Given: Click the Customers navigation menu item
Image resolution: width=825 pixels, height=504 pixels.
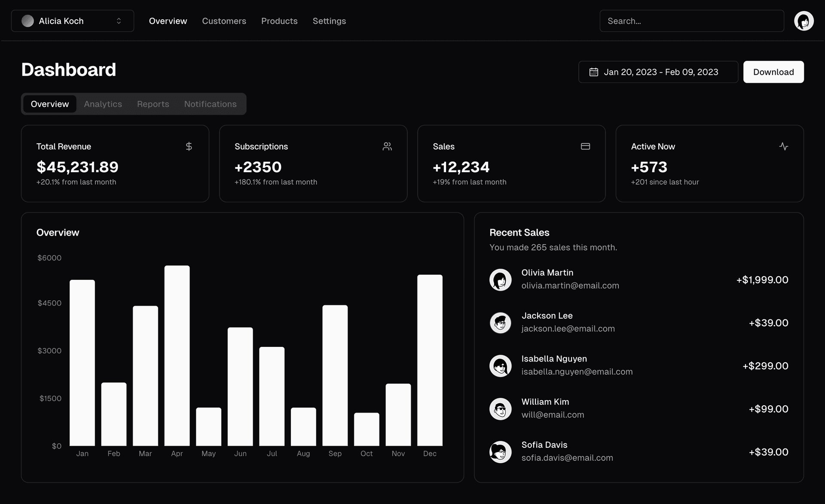Looking at the screenshot, I should click(x=224, y=20).
